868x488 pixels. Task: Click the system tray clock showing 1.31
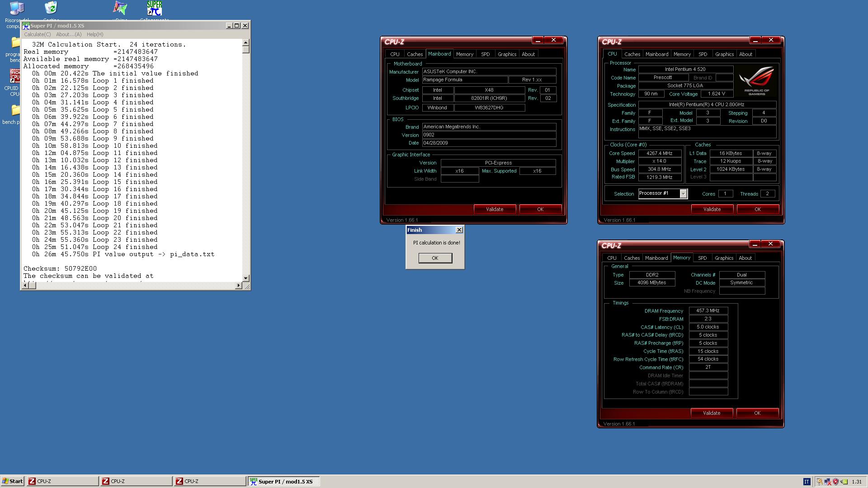(856, 482)
